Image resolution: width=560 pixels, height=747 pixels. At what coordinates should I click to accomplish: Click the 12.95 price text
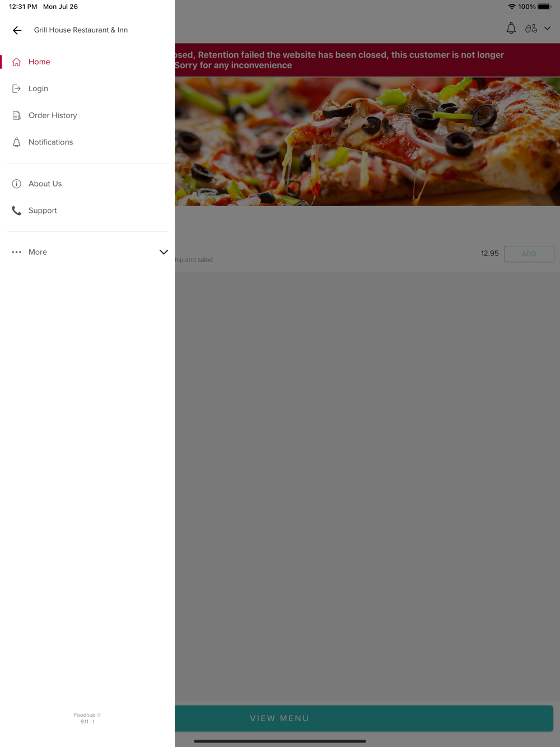click(489, 253)
